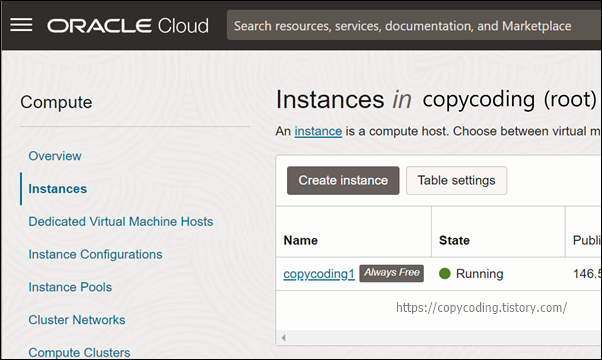Viewport: 602px width, 360px height.
Task: Click the green Running status indicator
Action: tap(445, 274)
